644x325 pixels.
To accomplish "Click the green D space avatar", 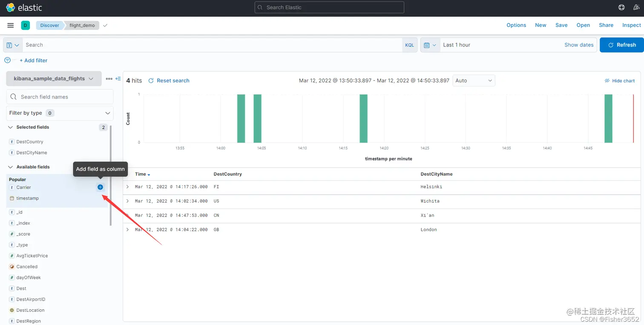I will [25, 26].
